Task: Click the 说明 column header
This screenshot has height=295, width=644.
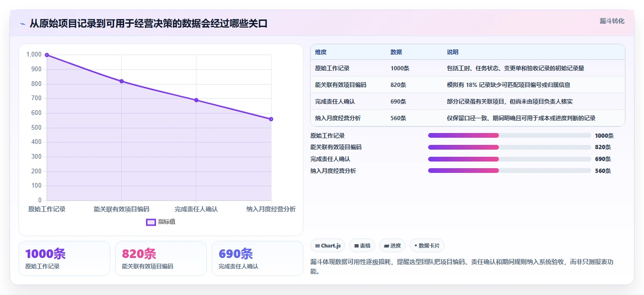Action: 452,52
